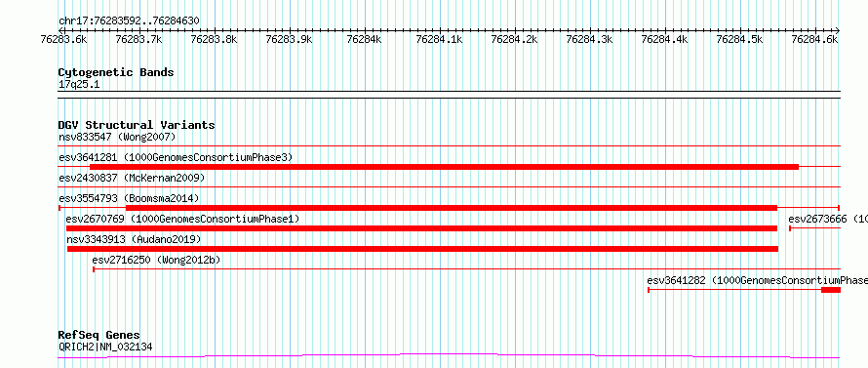Click the RefSeq Genes track title
Viewport: 868px width, 368px height.
(x=99, y=336)
